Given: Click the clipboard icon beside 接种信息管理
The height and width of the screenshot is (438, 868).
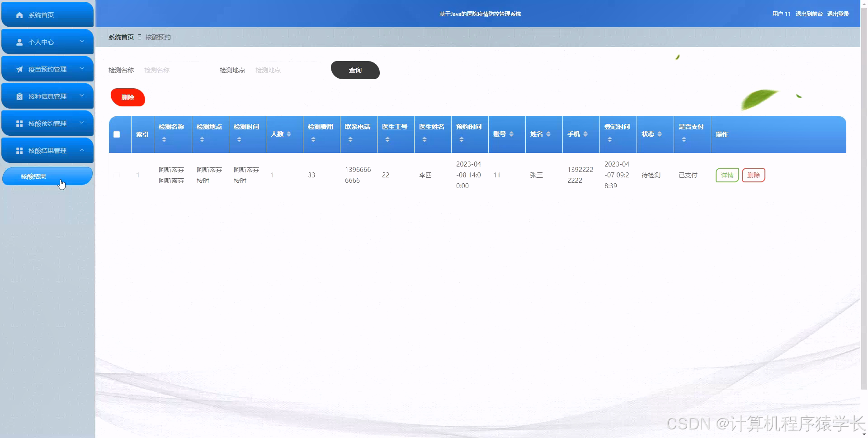Looking at the screenshot, I should [19, 96].
